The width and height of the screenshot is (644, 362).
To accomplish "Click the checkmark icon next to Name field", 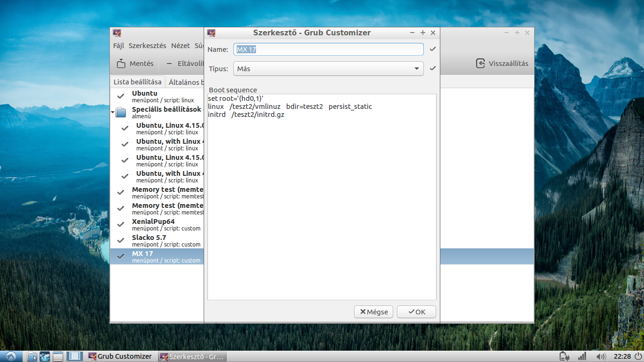I will 433,49.
